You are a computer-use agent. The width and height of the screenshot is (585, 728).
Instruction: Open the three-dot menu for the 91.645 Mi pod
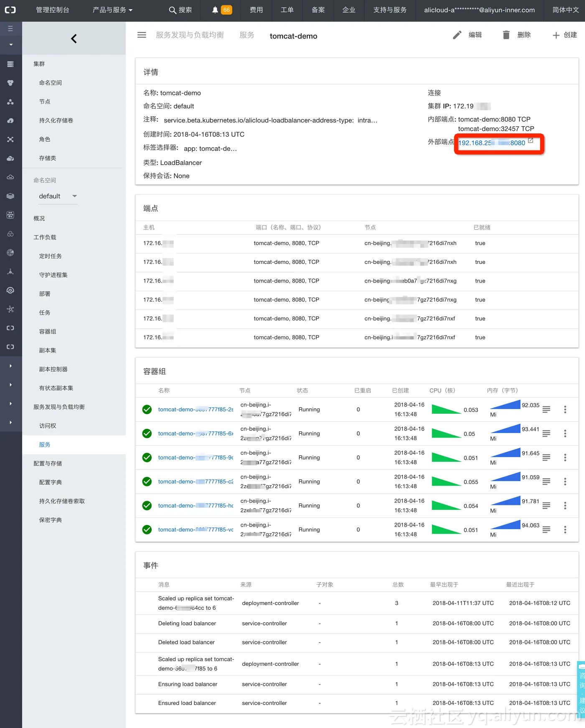point(565,458)
